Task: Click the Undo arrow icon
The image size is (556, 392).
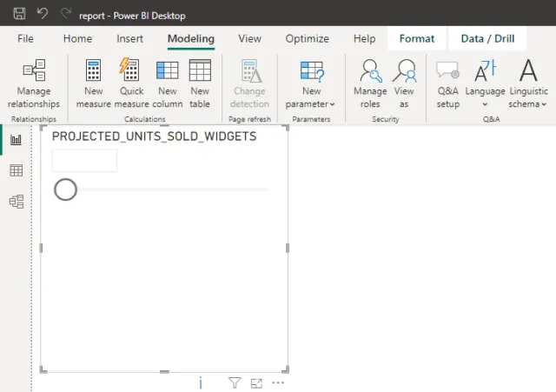Action: tap(43, 14)
